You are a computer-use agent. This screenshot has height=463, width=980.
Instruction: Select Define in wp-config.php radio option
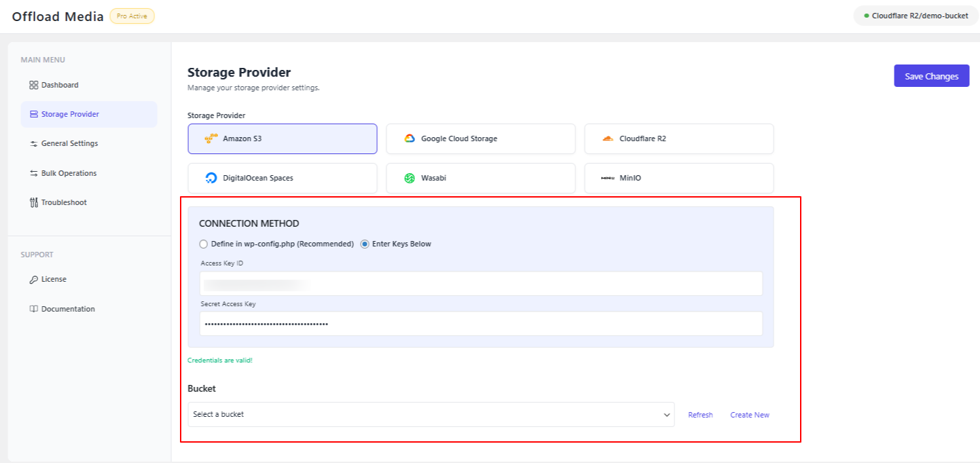204,244
